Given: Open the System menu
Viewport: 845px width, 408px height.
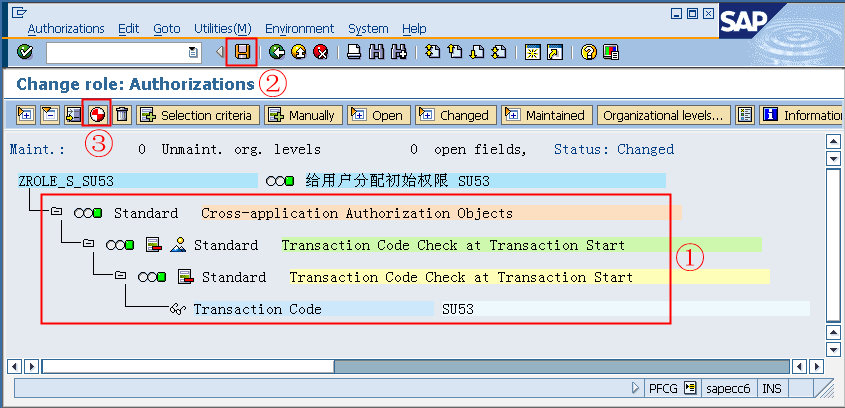Looking at the screenshot, I should point(368,29).
